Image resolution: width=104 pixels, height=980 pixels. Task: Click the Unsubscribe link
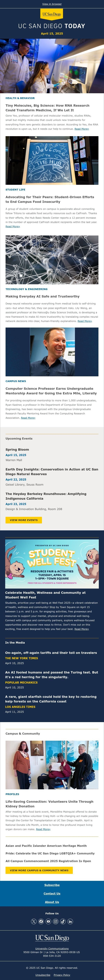[x=43, y=975]
